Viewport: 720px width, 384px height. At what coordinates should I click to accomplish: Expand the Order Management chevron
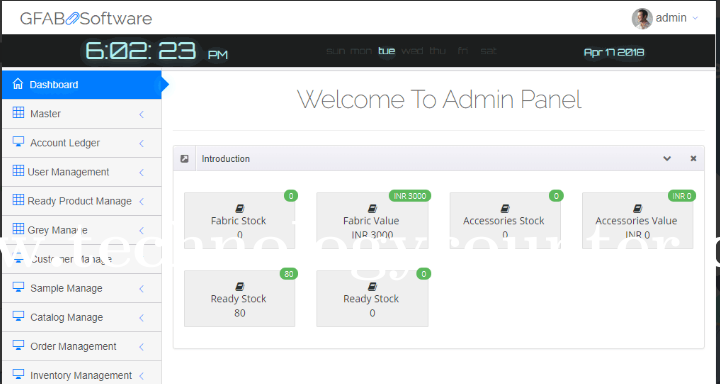(141, 346)
